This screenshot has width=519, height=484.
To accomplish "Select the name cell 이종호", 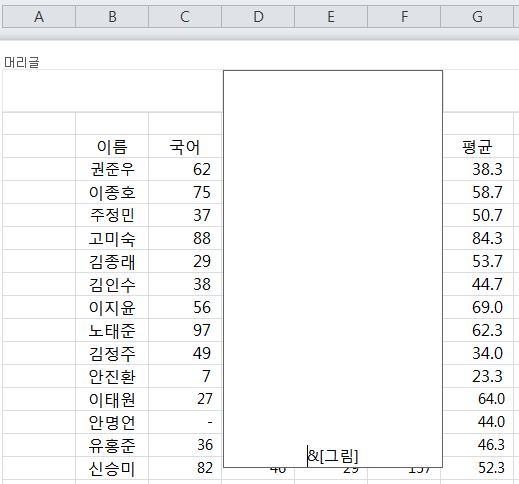I will pyautogui.click(x=112, y=192).
